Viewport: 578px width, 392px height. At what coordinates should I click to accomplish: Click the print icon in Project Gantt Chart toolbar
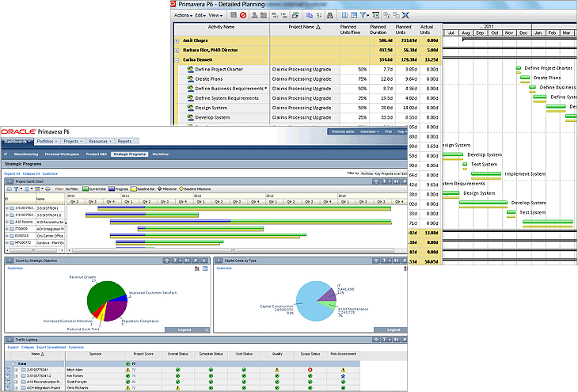pos(48,189)
